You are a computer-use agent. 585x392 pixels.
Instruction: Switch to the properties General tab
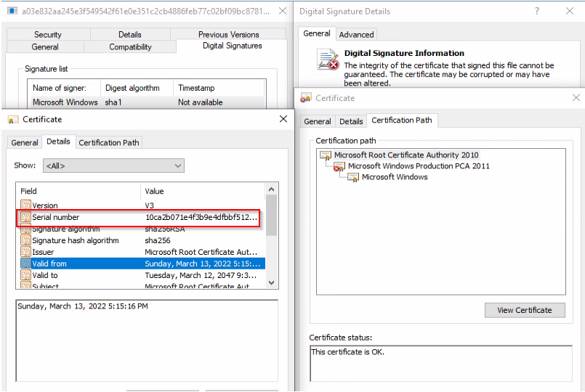point(45,47)
